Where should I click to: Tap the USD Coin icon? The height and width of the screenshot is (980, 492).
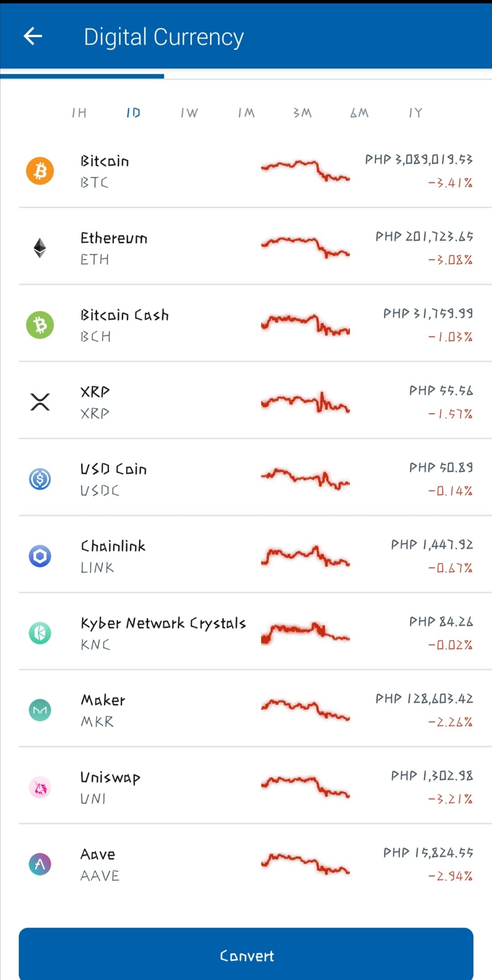tap(40, 479)
